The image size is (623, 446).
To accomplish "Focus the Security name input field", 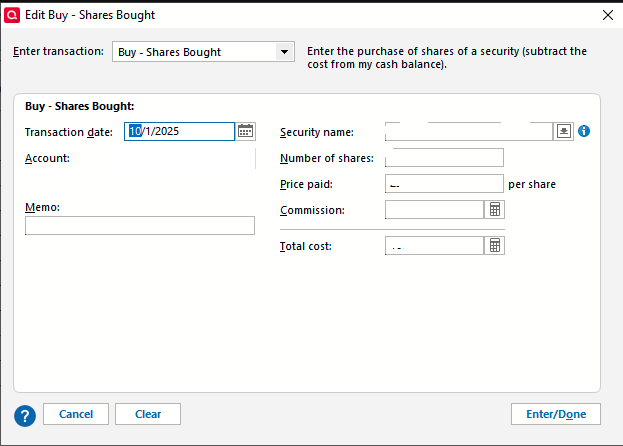I will pos(468,132).
